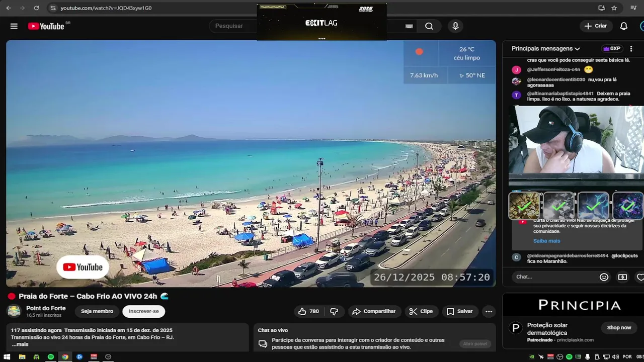Screen dimensions: 644x362
Task: Open the 0XP points badge in chat
Action: [x=612, y=49]
